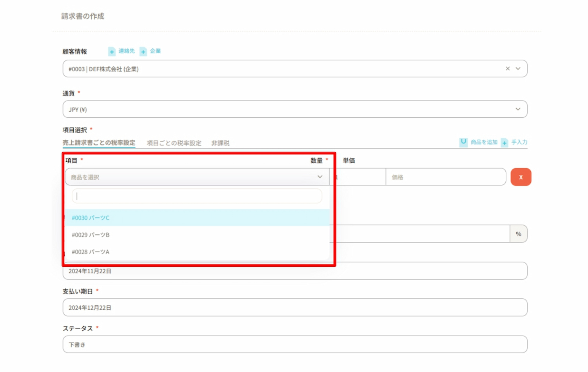This screenshot has height=372, width=588.
Task: Open the 支払い期日 field showing 2024年12月22日
Action: pyautogui.click(x=295, y=307)
